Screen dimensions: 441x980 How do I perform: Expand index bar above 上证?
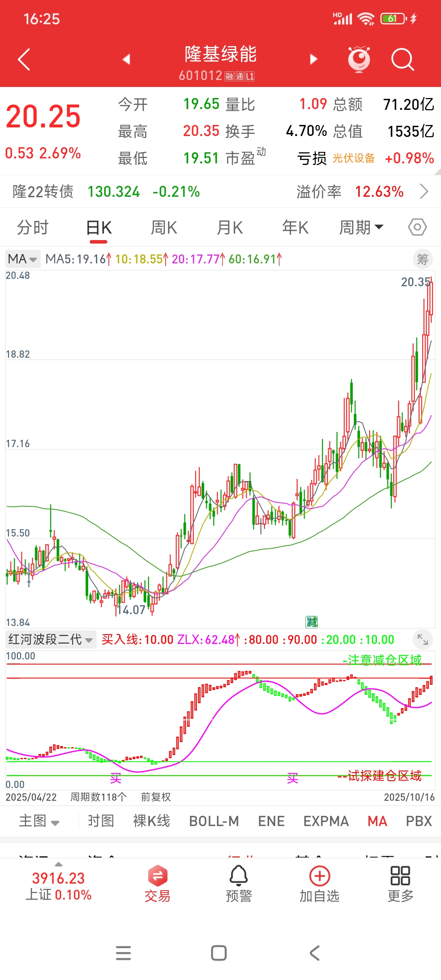pos(59,864)
